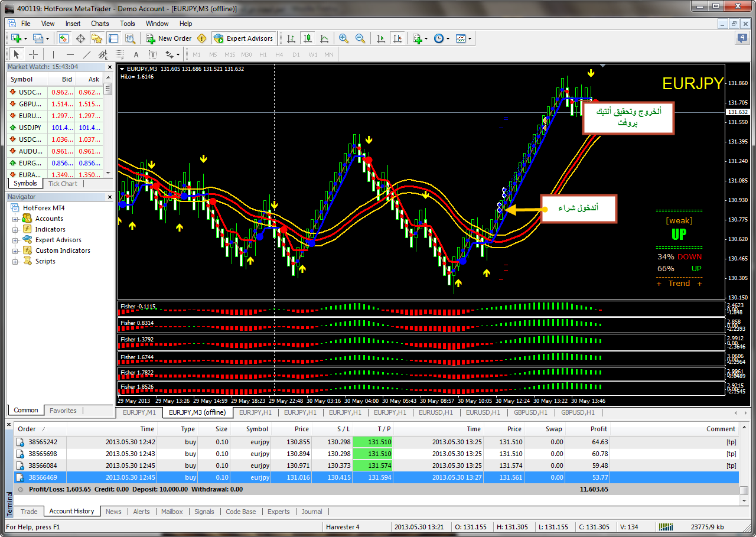The height and width of the screenshot is (537, 756).
Task: Open the File menu
Action: tap(25, 24)
